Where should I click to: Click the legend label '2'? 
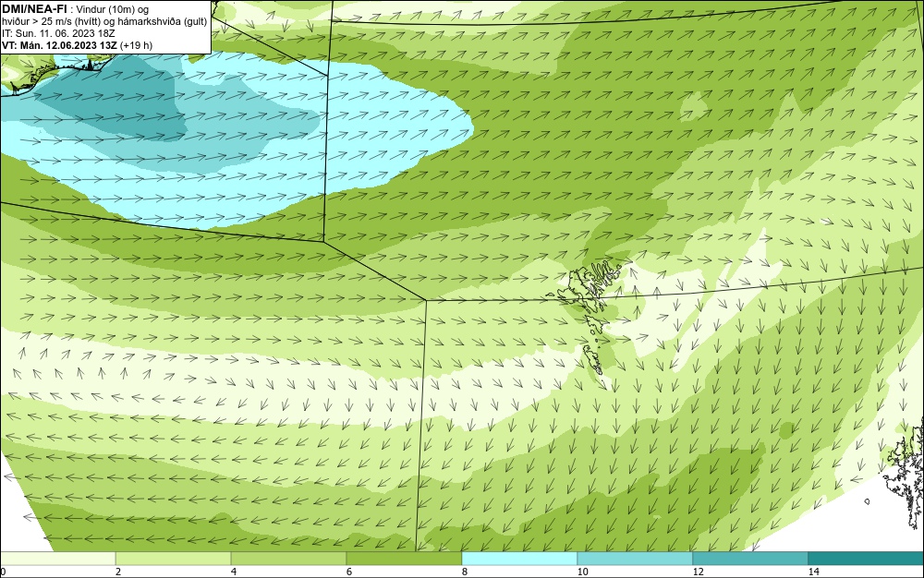coord(118,572)
